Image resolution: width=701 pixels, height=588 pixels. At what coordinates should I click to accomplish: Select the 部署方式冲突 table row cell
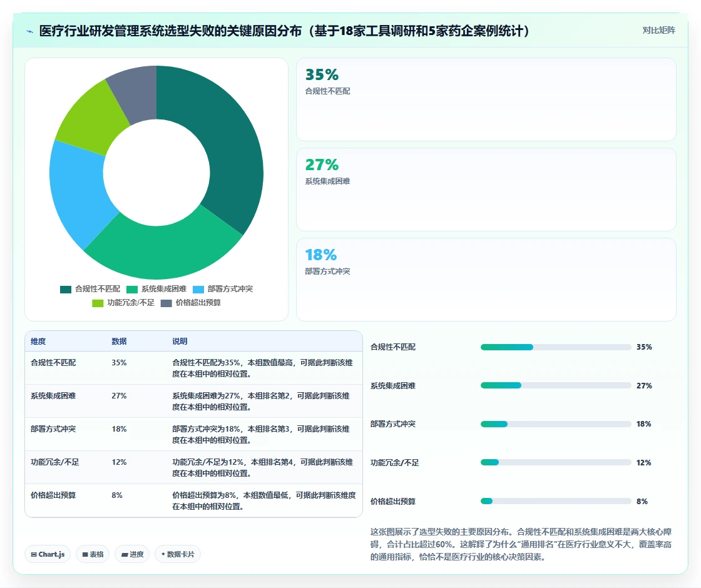coord(53,429)
